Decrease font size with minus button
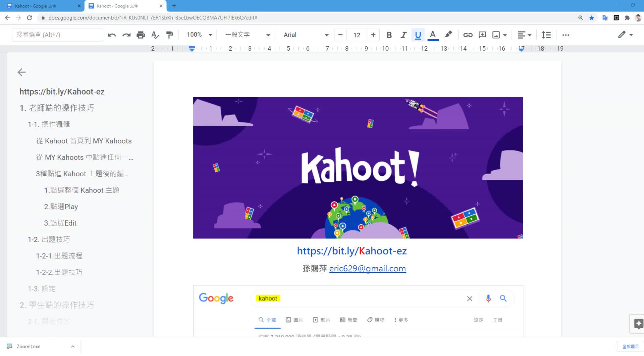This screenshot has height=356, width=644. pos(340,35)
